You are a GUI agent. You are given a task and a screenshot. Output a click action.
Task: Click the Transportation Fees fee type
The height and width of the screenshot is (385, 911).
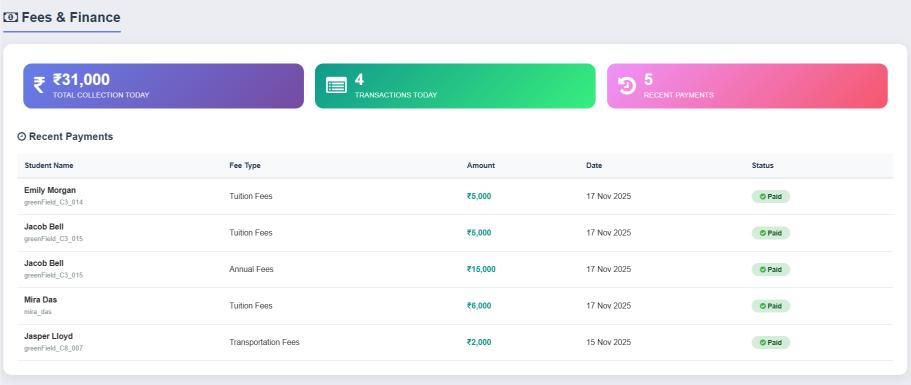coord(264,343)
